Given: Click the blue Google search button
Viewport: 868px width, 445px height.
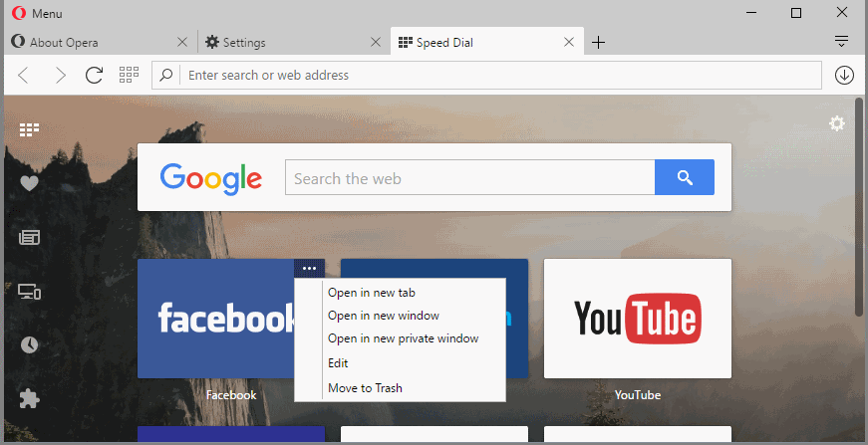Looking at the screenshot, I should [685, 177].
